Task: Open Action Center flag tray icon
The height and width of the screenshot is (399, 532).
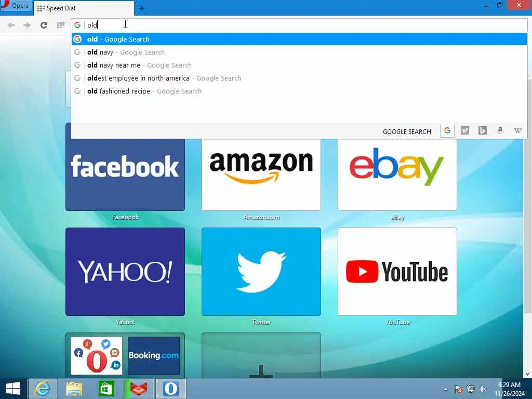Action: point(458,389)
